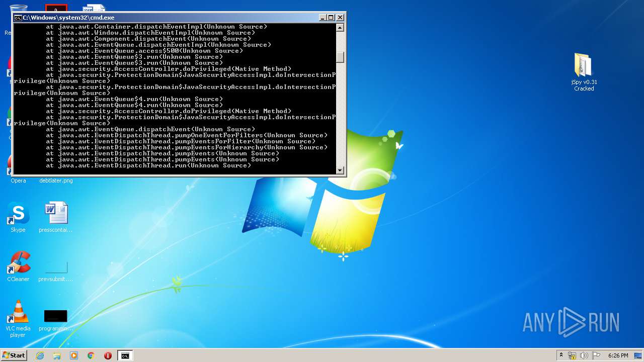Viewport: 644px width, 362px height.
Task: Minimize the cmd.exe window
Action: pyautogui.click(x=323, y=18)
